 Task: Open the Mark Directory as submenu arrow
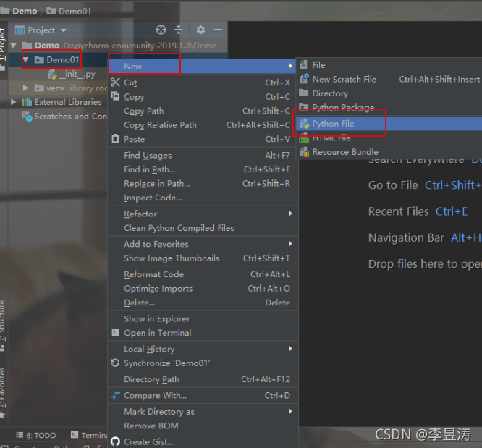pyautogui.click(x=290, y=411)
